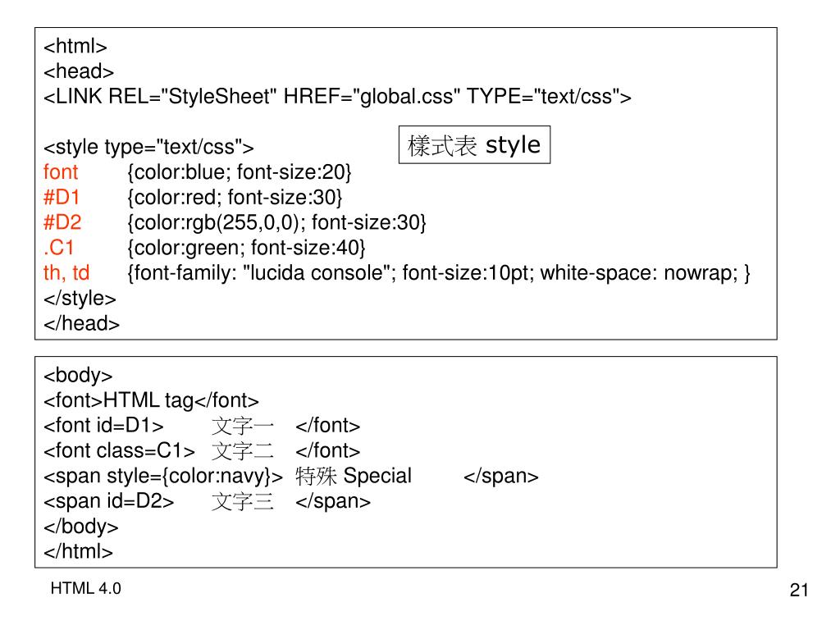Click the 特殊 Special text

click(x=354, y=476)
